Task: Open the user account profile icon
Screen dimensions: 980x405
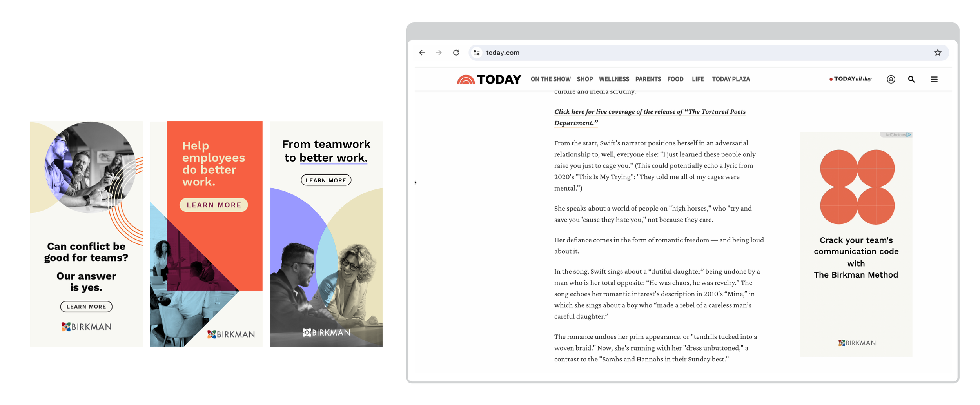Action: 891,79
